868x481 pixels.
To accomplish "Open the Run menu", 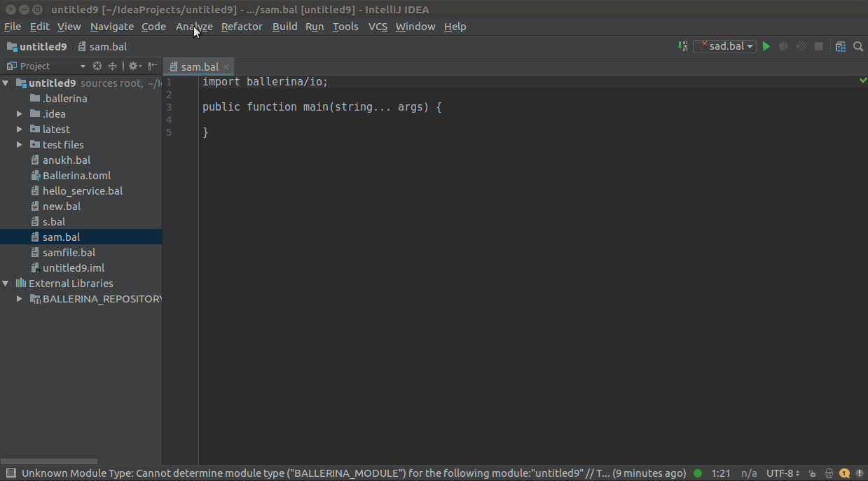I will click(x=315, y=27).
